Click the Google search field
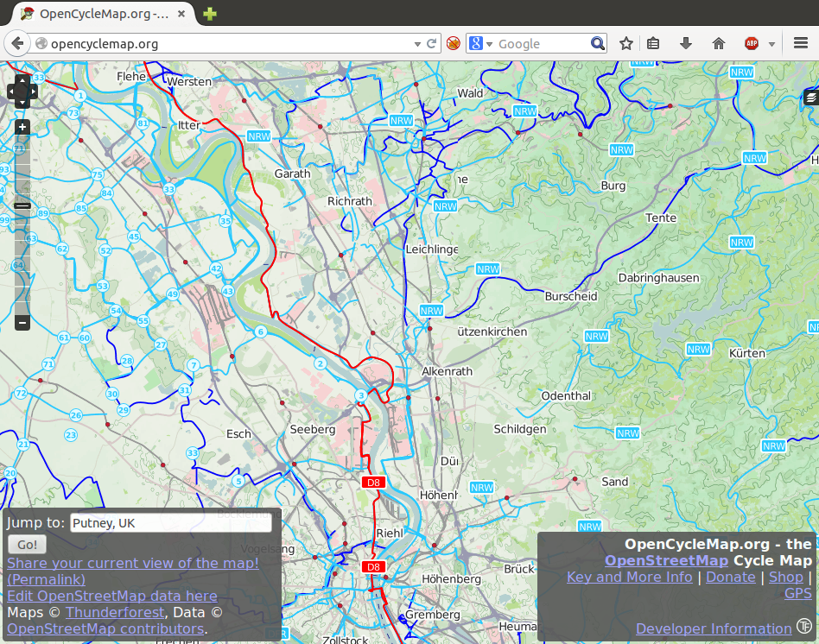Screen dimensions: 819x644 [543, 44]
